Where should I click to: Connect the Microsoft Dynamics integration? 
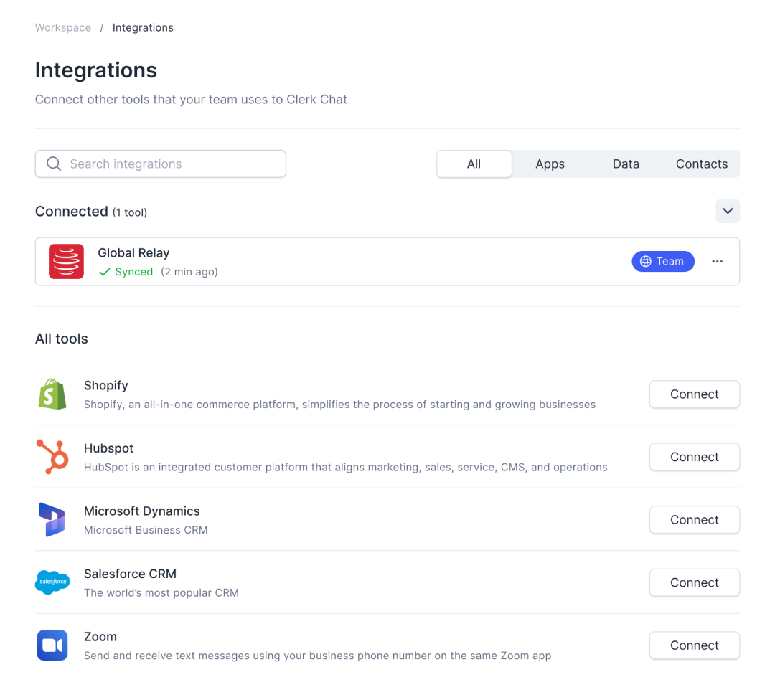695,520
